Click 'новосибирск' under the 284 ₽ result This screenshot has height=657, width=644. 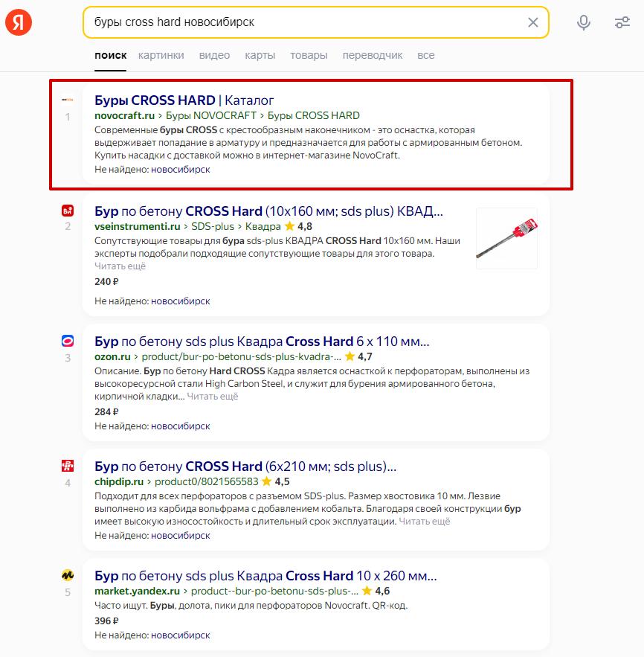181,426
